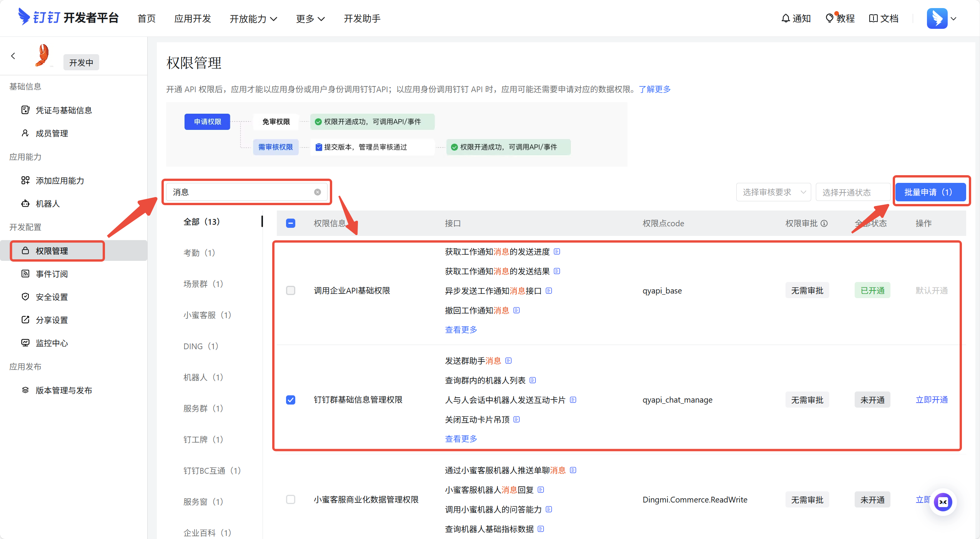Open 事件订阅 in the sidebar
The height and width of the screenshot is (539, 980).
pos(52,274)
